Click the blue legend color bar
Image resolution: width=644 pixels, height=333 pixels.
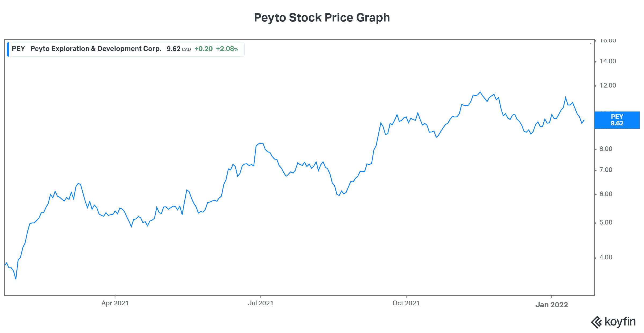click(x=8, y=49)
